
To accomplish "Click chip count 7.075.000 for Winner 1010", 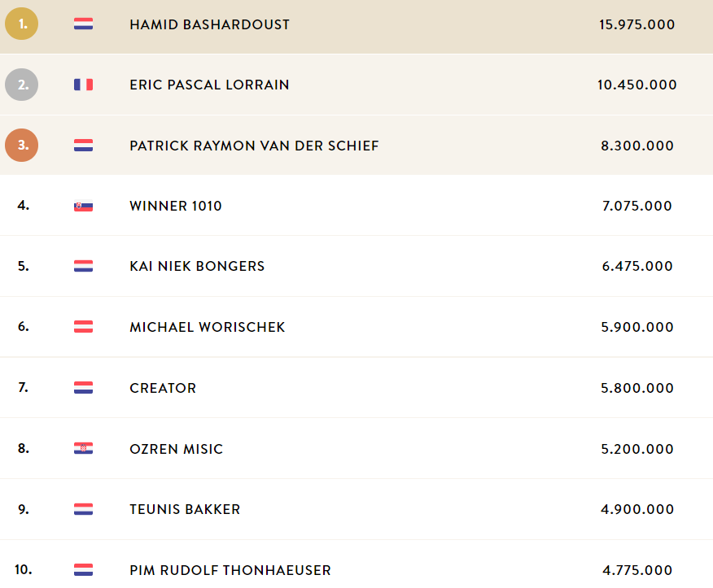I will 636,206.
